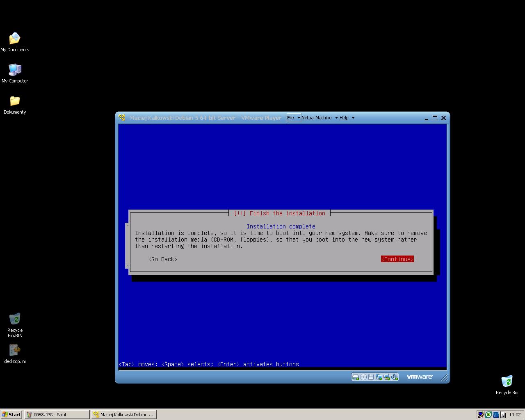The image size is (525, 420).
Task: Select the My Computer desktop icon
Action: 15,73
